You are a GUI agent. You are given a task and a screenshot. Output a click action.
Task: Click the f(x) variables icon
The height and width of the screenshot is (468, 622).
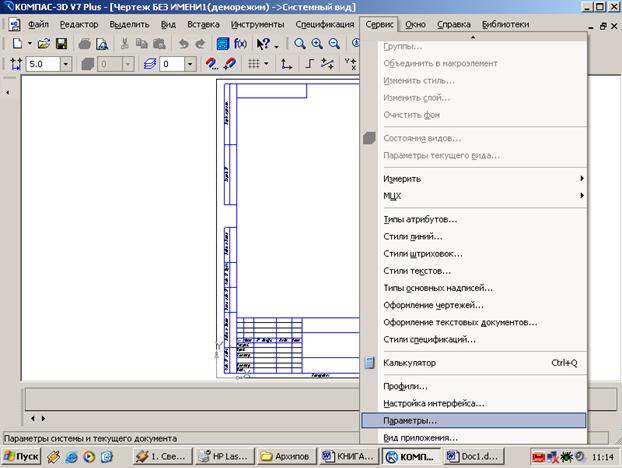[240, 44]
